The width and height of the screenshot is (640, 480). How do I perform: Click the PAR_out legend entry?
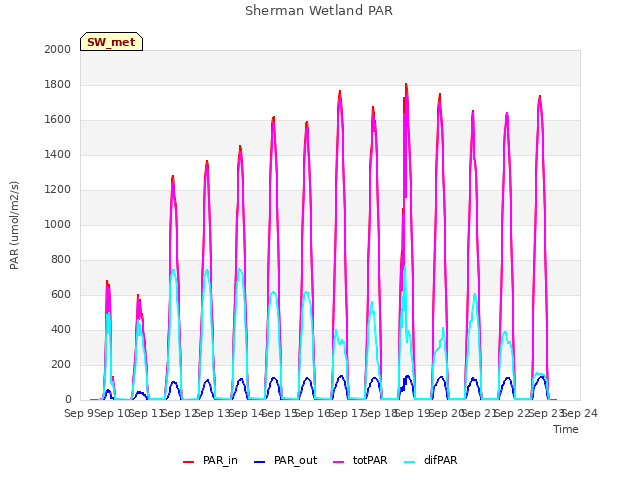[x=285, y=460]
